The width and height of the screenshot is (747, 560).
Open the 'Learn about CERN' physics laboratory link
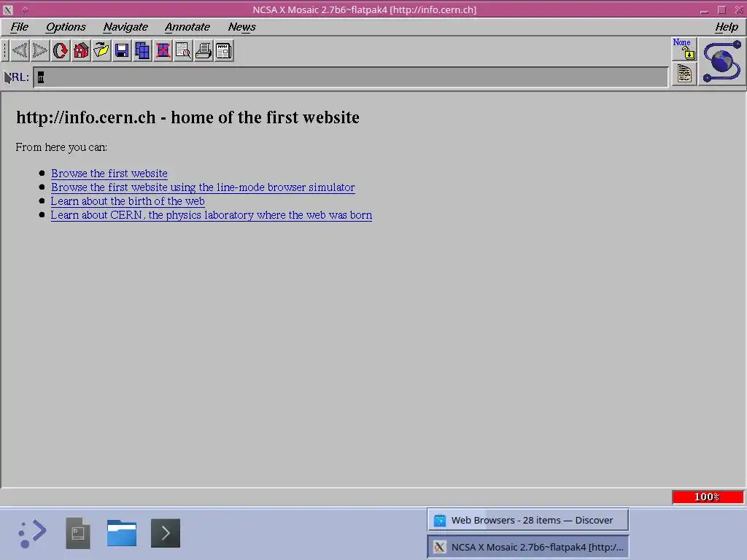point(212,215)
